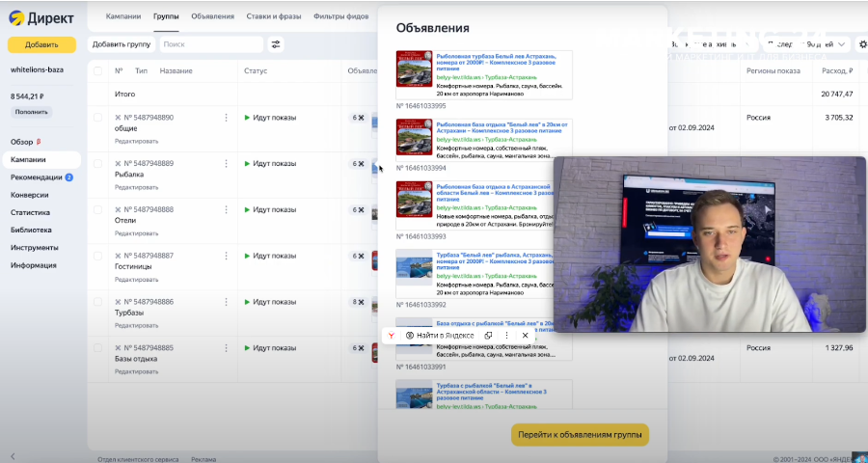This screenshot has height=463, width=868.
Task: Switch to the Ставки и фразы tab
Action: point(274,16)
